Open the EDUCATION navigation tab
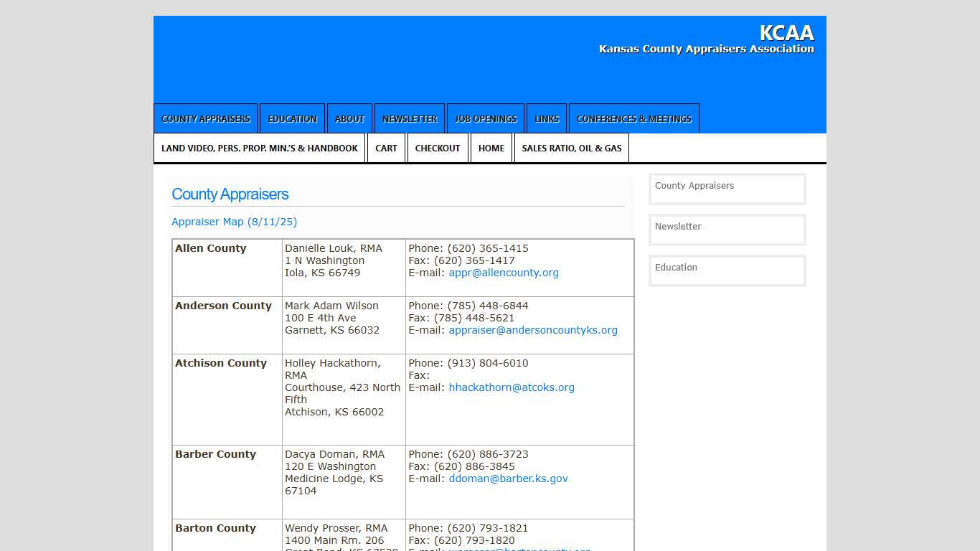This screenshot has height=551, width=980. click(292, 118)
